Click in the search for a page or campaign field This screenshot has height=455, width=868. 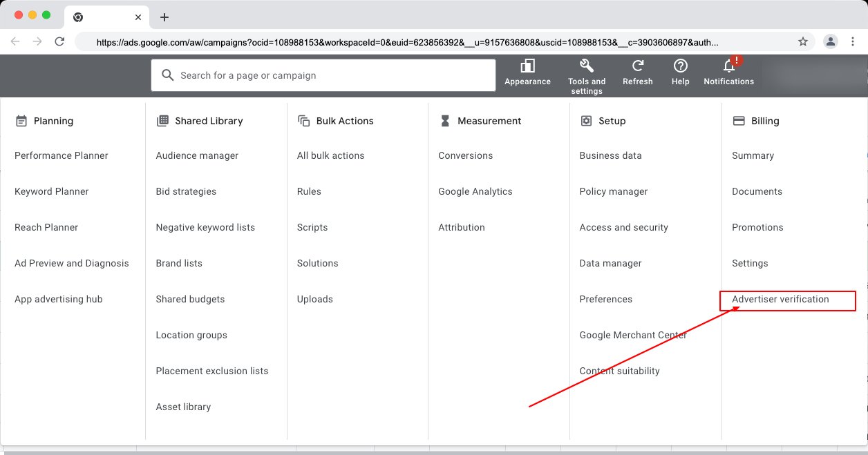pos(323,75)
